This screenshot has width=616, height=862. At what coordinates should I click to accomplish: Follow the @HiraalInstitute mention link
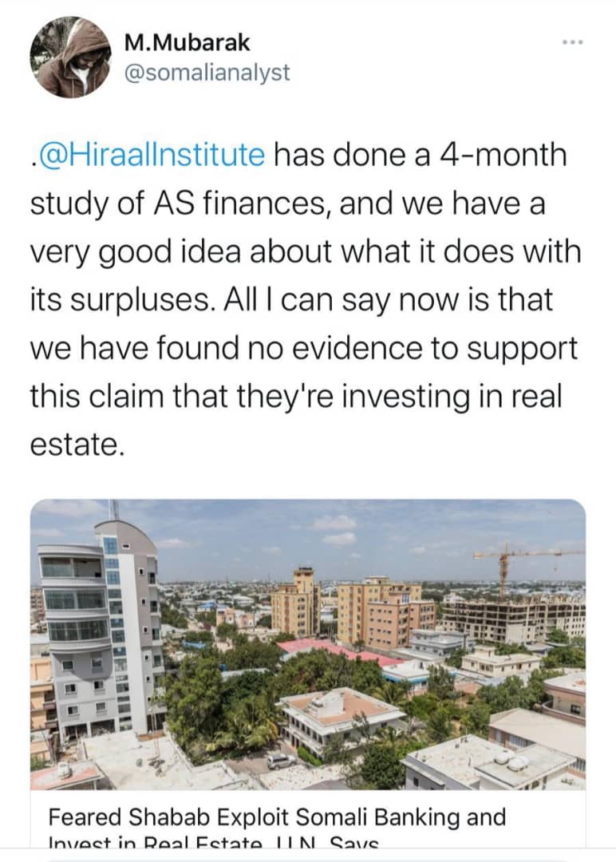tap(151, 154)
